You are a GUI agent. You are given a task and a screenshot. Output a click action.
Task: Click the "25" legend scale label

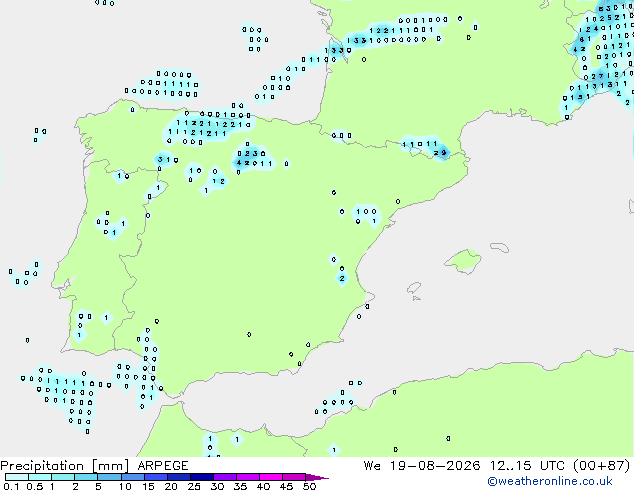(x=194, y=486)
